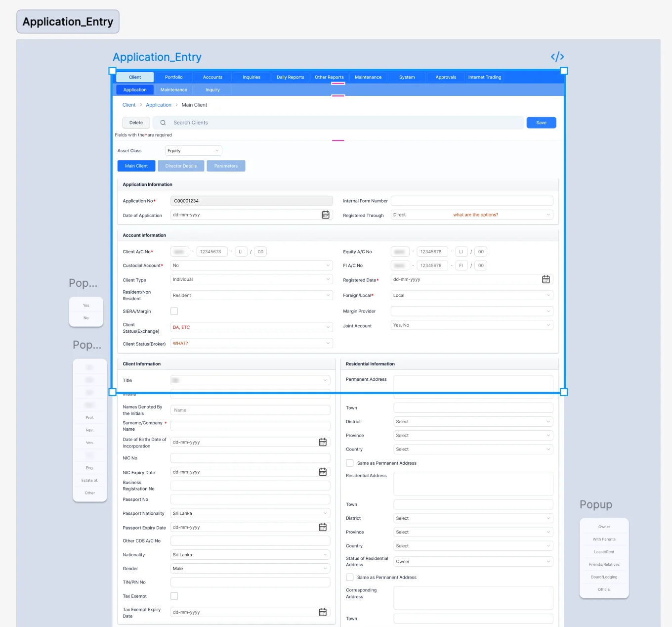
Task: Select the Inquiry sub-tab
Action: tap(212, 90)
